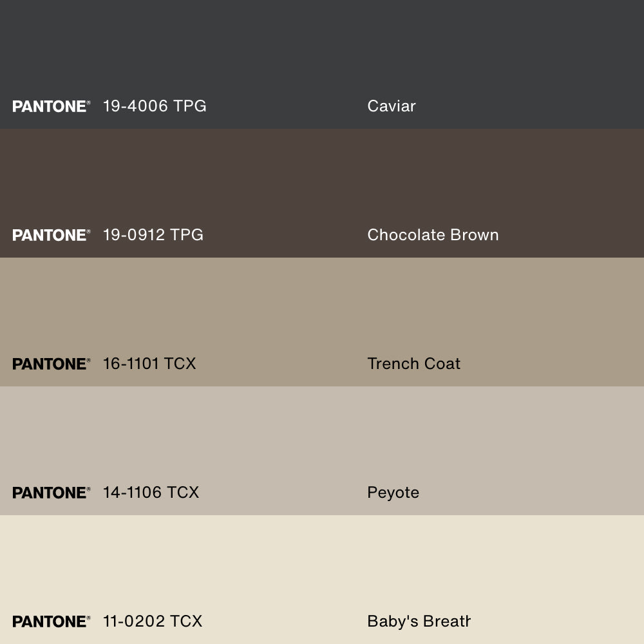Select the code text 16-1101 TCX
This screenshot has width=644, height=644.
149,364
